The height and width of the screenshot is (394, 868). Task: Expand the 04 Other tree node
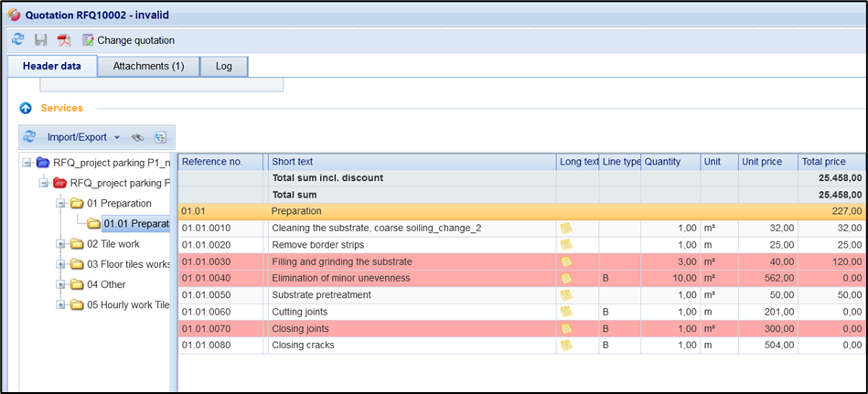61,284
